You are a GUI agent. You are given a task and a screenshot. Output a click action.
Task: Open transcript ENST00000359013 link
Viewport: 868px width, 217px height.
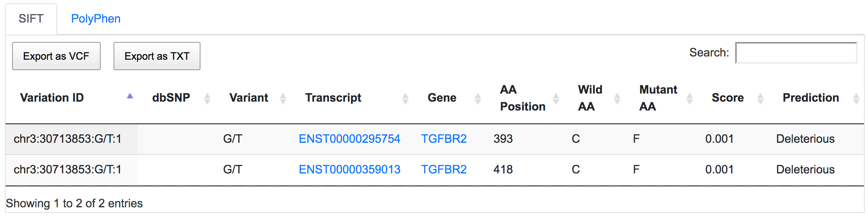(x=349, y=169)
